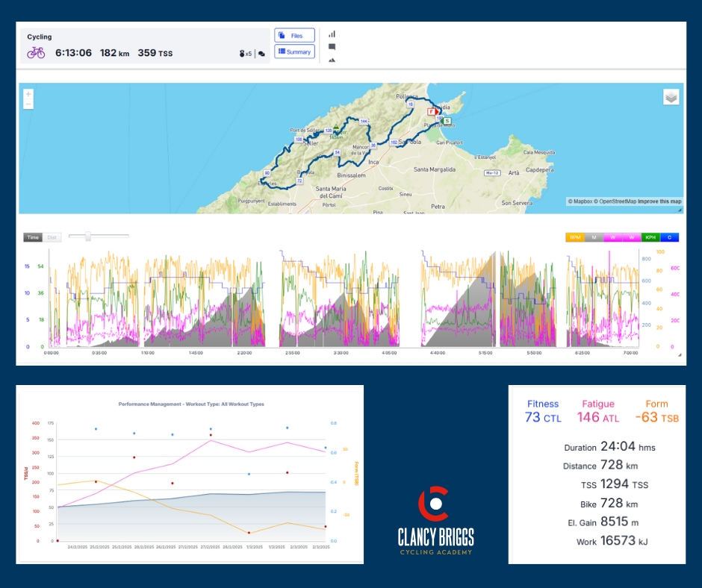
Task: Toggle the KPH speed data channel
Action: (650, 237)
